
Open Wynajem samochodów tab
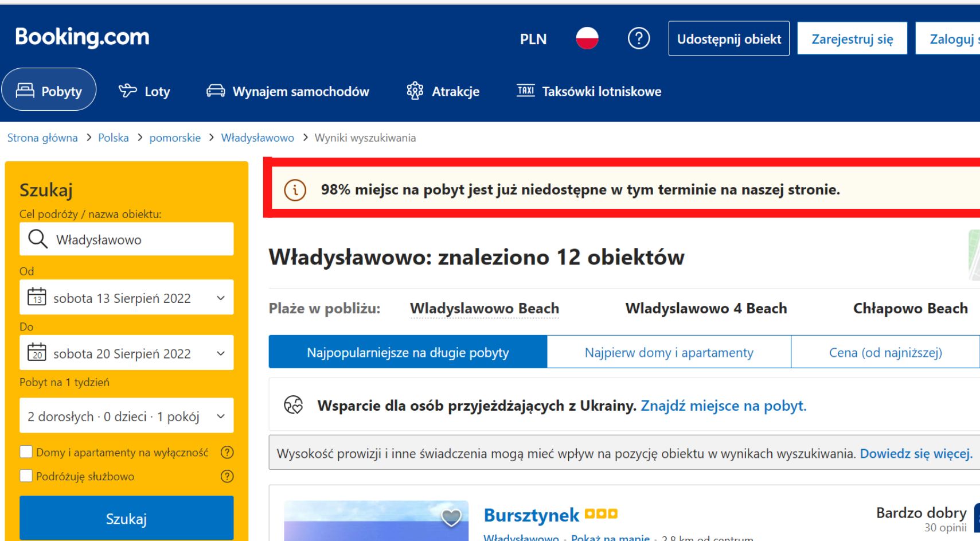pos(288,91)
